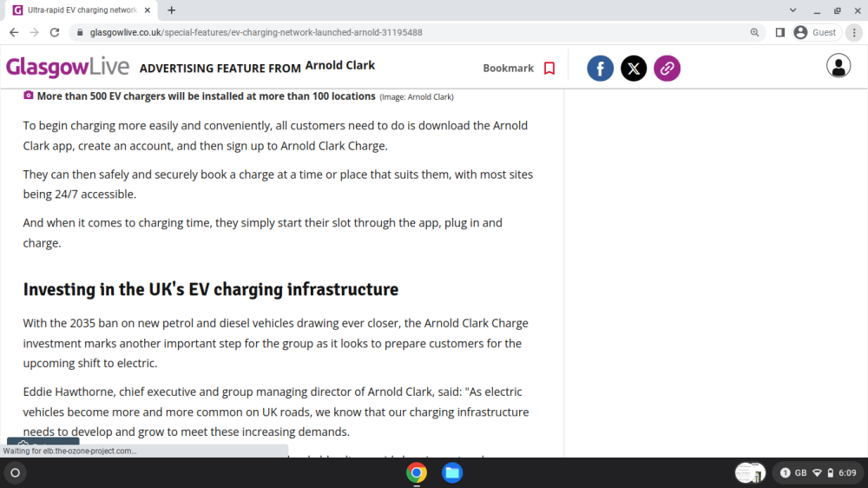This screenshot has height=488, width=868.
Task: Share article on Facebook
Action: point(600,68)
